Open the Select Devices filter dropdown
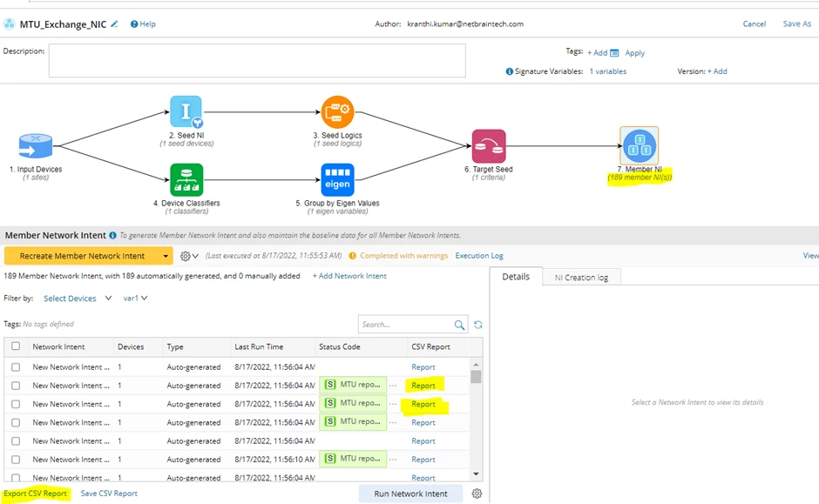The height and width of the screenshot is (504, 819). point(78,299)
